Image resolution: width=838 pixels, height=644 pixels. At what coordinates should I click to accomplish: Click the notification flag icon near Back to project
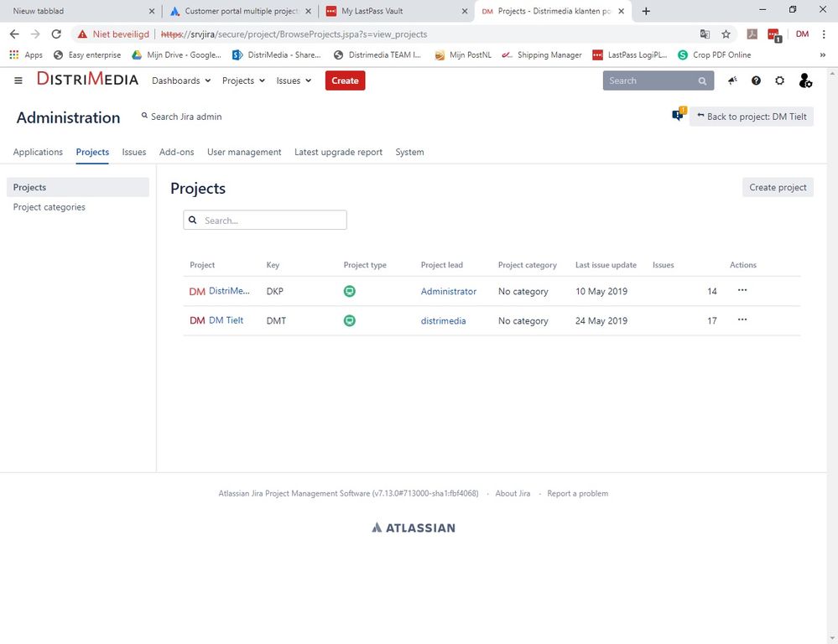(679, 114)
